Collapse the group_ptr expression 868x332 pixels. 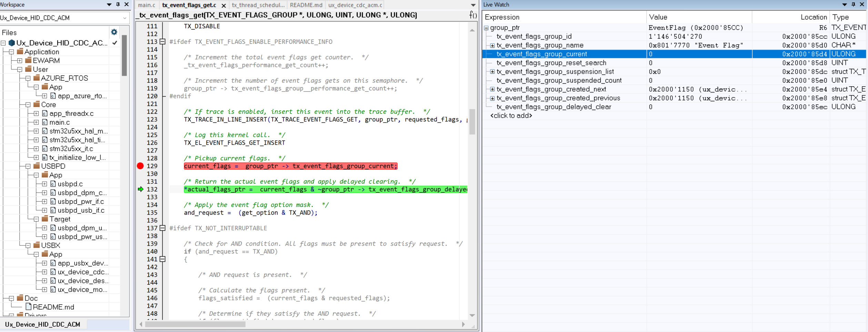point(486,28)
